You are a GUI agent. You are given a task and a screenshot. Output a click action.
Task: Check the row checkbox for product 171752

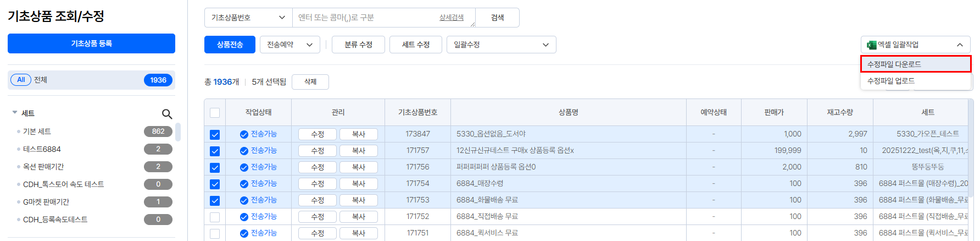pyautogui.click(x=215, y=217)
